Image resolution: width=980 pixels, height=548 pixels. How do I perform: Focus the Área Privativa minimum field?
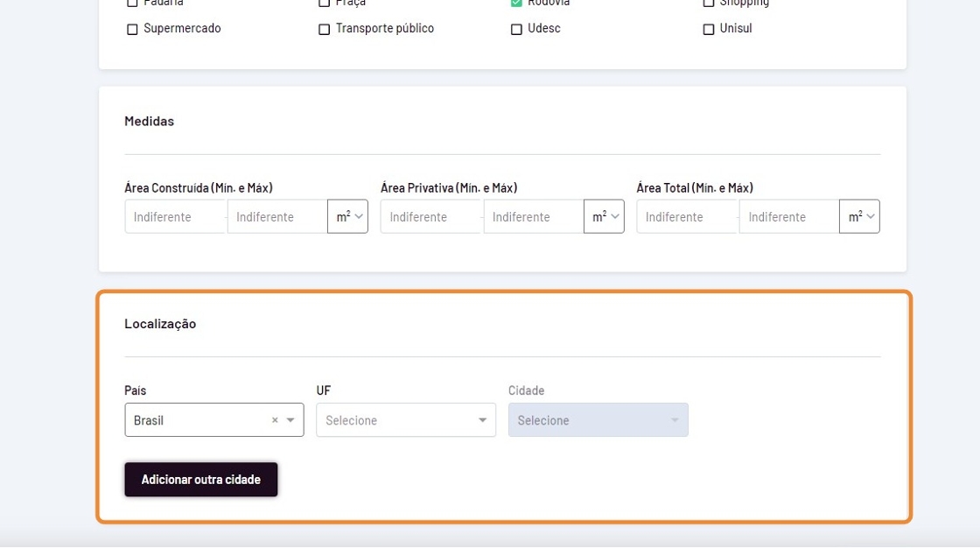click(x=431, y=216)
